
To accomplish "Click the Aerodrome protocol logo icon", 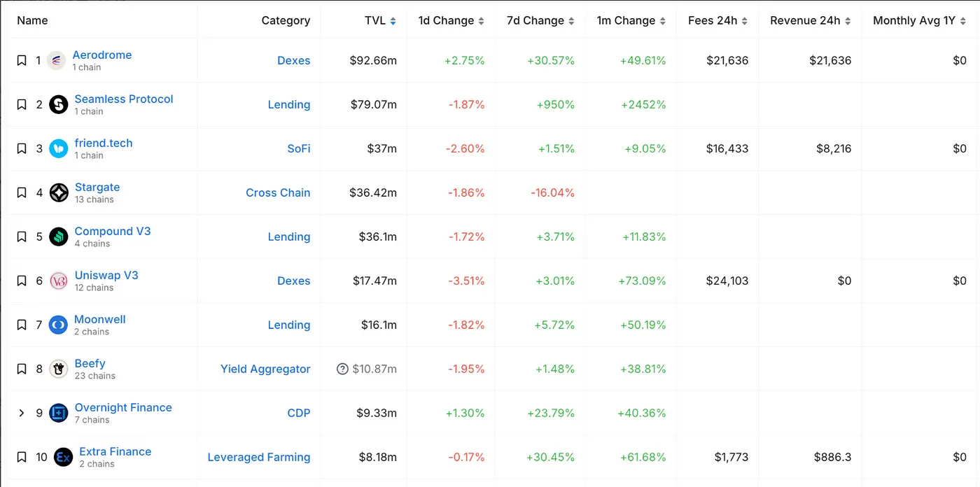I will [56, 61].
